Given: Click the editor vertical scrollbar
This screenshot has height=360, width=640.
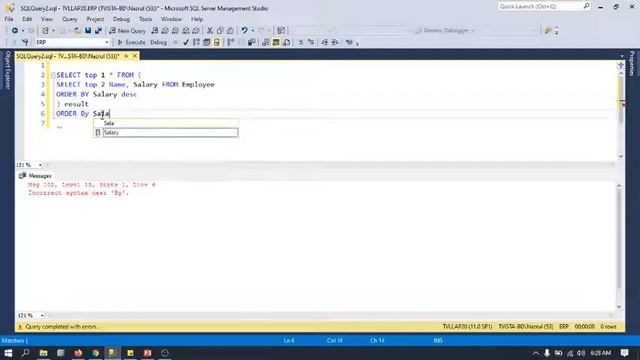Looking at the screenshot, I should (x=621, y=114).
